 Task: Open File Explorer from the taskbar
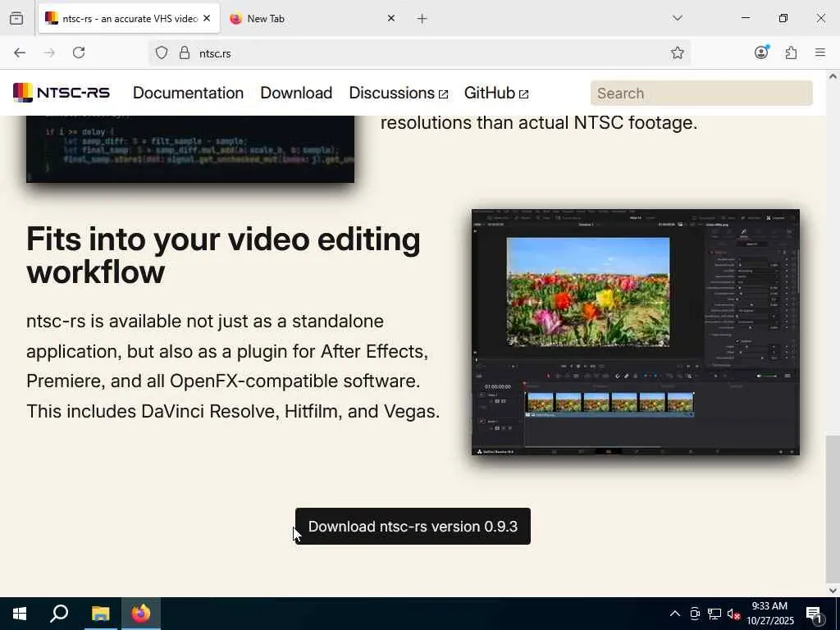click(x=100, y=614)
